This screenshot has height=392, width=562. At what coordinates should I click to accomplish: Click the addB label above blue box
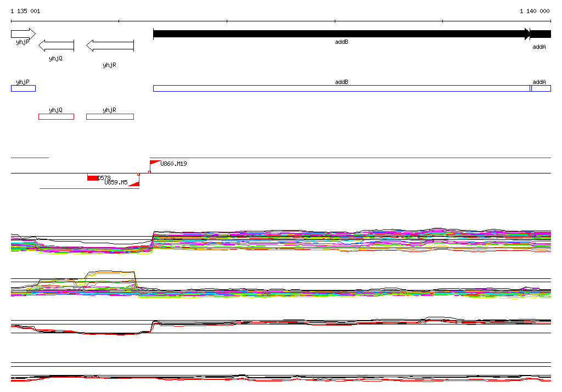[341, 82]
